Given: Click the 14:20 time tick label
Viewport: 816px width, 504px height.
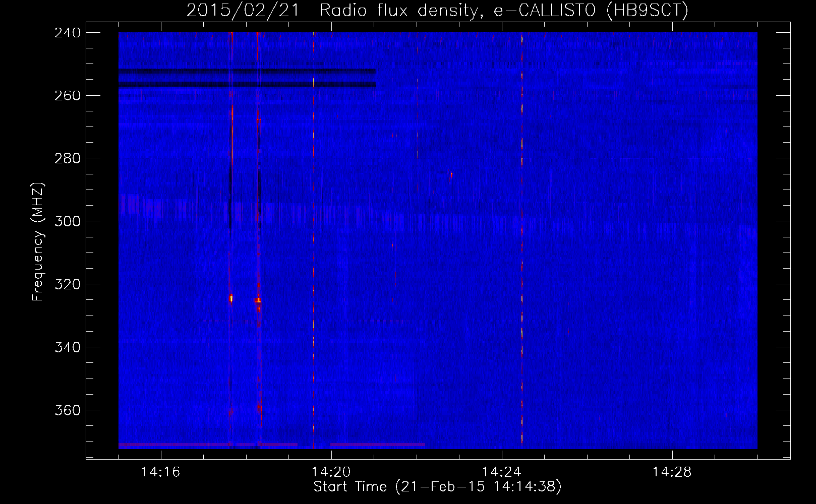Looking at the screenshot, I should point(331,472).
